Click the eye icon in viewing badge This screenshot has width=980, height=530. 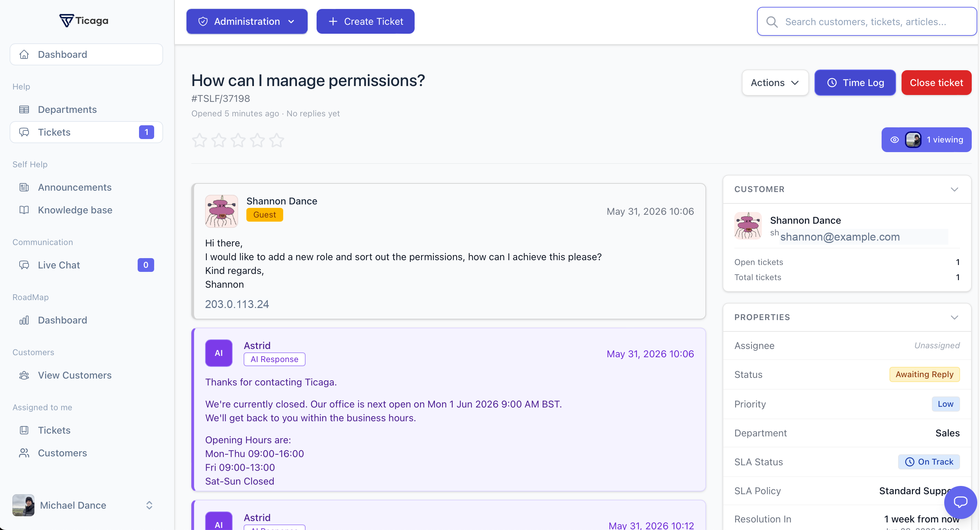(895, 140)
